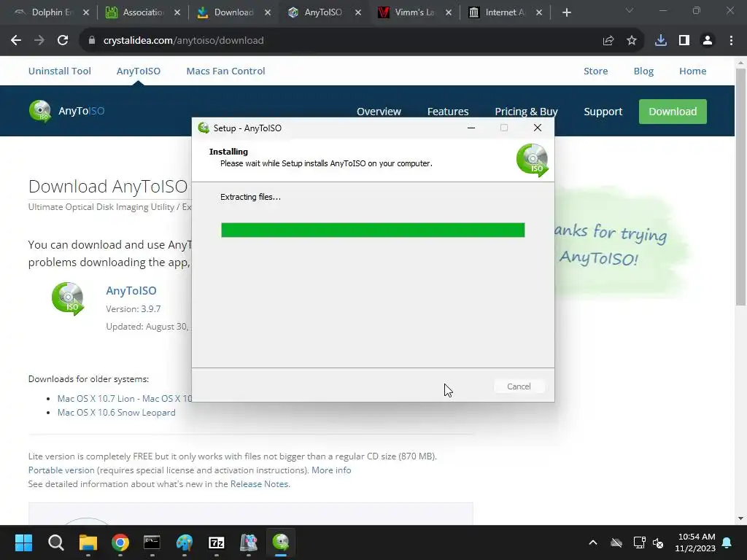Click the Setup - AnyToISO title bar icon
This screenshot has width=747, height=560.
204,128
